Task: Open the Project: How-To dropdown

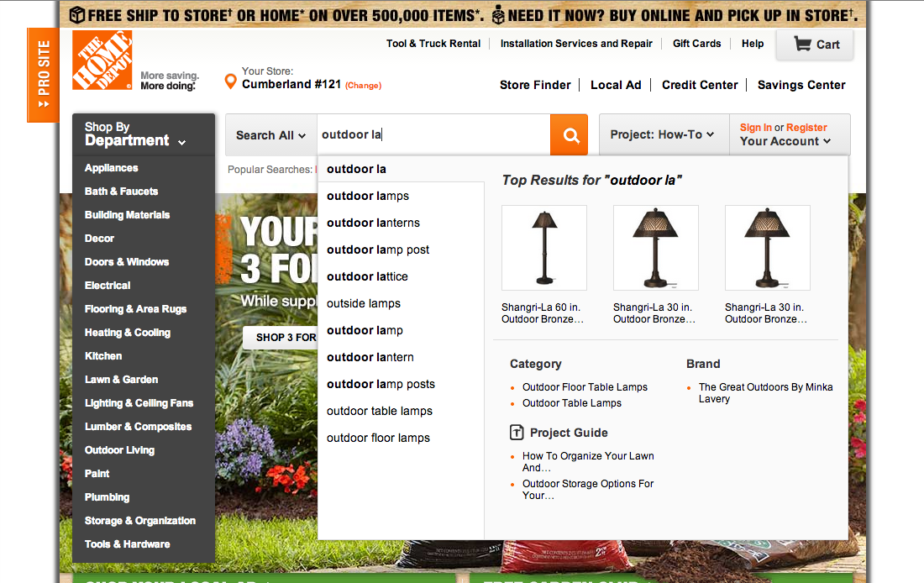Action: (664, 134)
